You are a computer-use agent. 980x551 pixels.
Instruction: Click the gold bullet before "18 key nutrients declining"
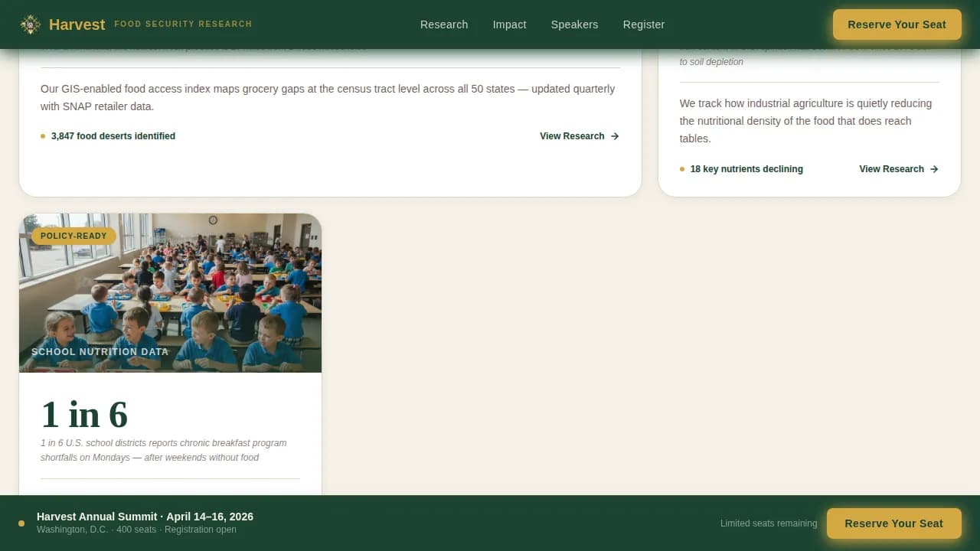point(682,169)
